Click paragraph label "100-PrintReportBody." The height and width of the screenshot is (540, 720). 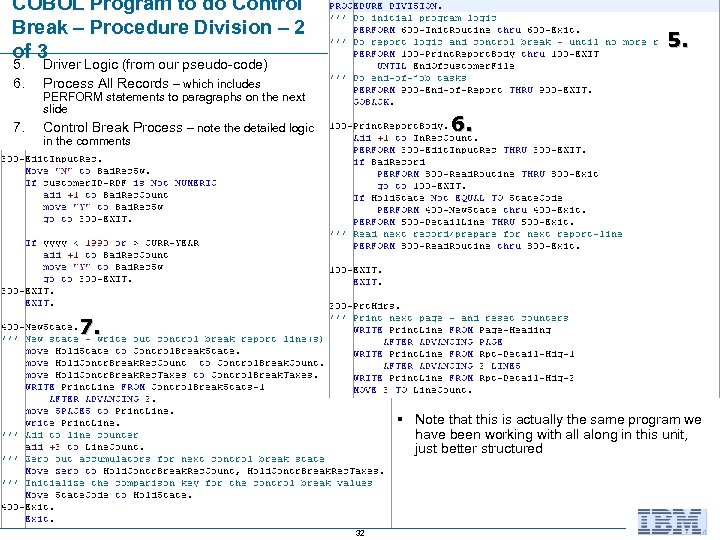[x=388, y=126]
